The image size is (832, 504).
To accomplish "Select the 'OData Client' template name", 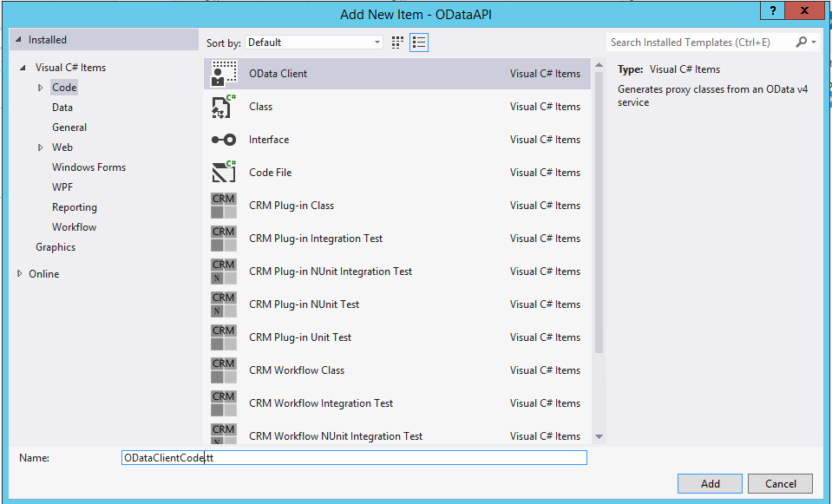I will point(278,74).
